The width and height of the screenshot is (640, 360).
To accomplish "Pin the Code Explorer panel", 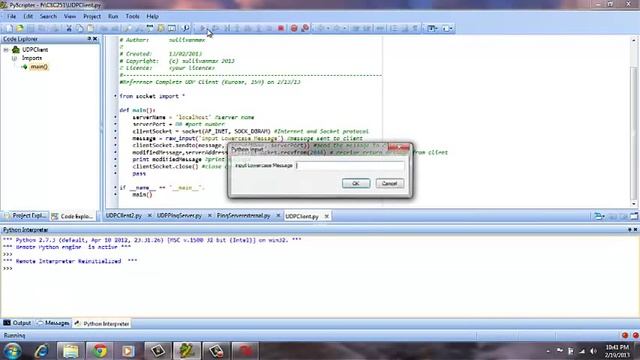I will [x=89, y=39].
